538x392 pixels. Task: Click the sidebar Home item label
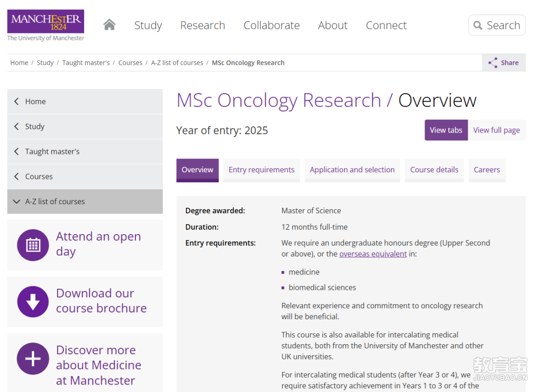(35, 102)
